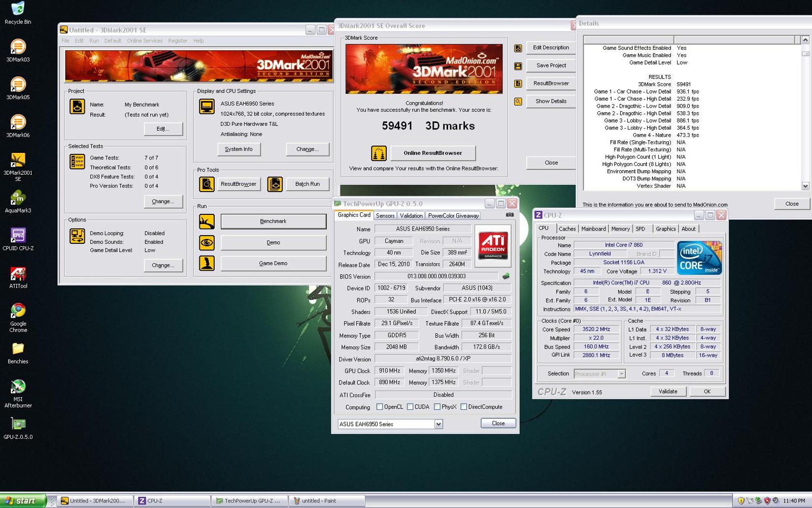812x508 pixels.
Task: Click the Benchmark run icon
Action: click(x=207, y=221)
